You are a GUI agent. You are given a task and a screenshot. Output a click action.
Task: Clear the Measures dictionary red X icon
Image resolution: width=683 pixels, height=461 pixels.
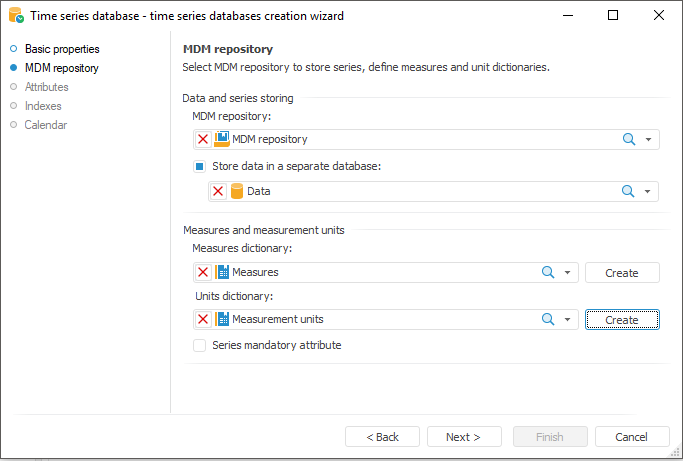[203, 272]
